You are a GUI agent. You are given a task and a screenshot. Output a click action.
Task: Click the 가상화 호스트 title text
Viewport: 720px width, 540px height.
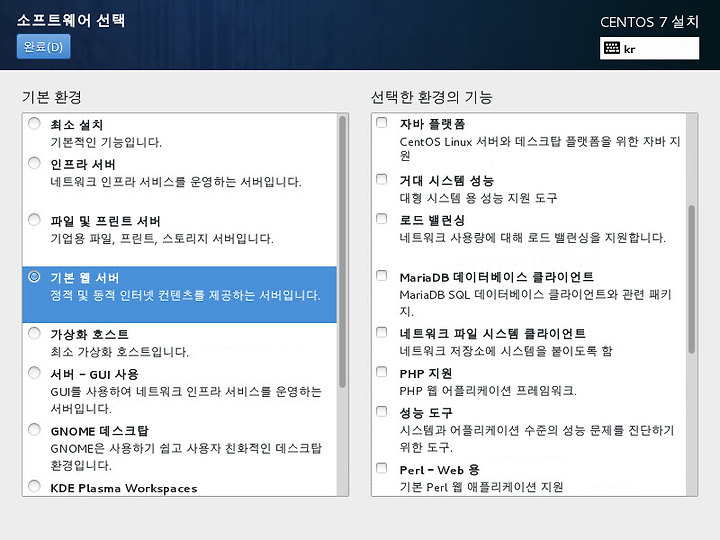[x=90, y=334]
